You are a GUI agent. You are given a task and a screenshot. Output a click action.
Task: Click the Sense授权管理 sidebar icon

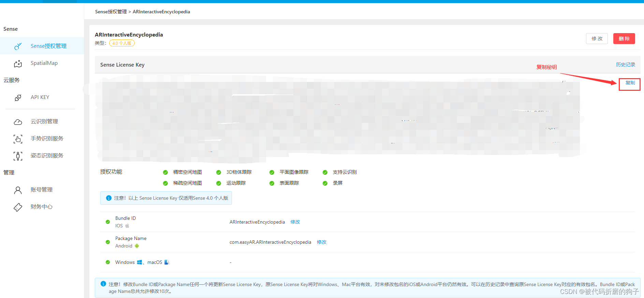coord(18,46)
